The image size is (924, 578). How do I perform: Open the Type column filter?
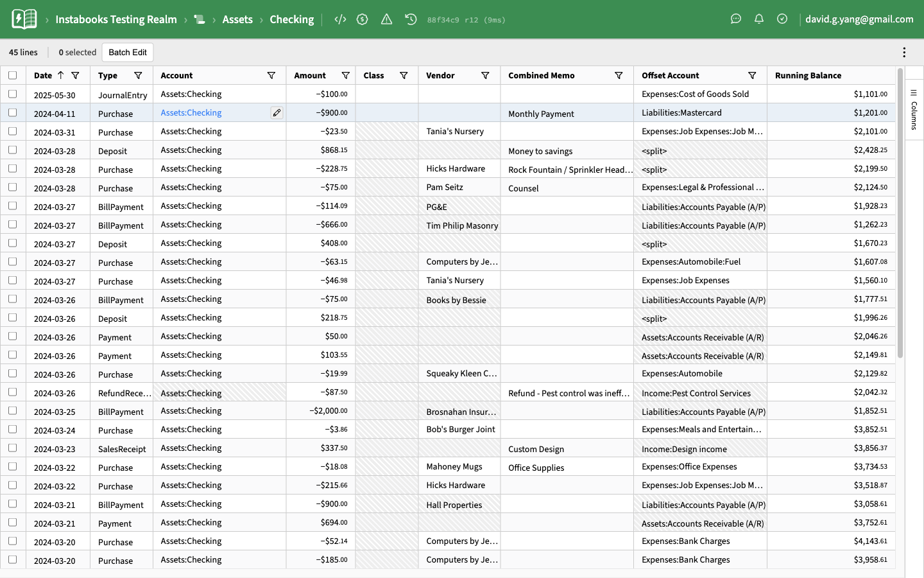138,75
